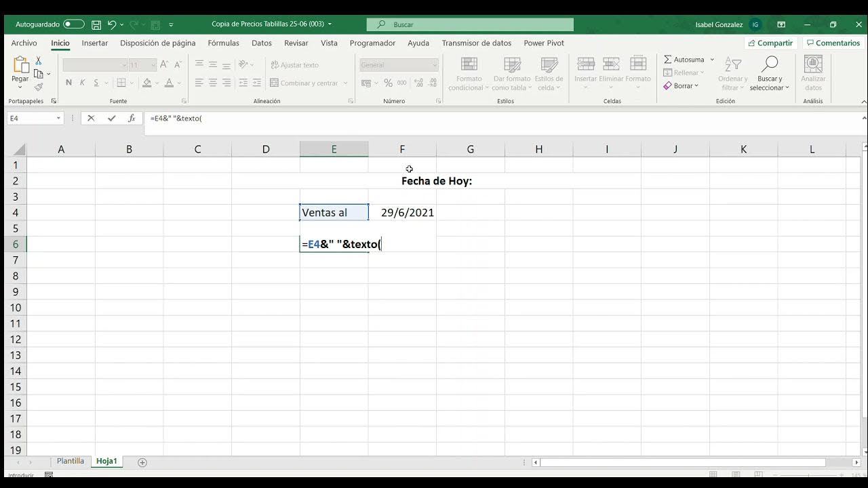Screen dimensions: 868x488
Task: Expand the formula bar
Action: 864,117
